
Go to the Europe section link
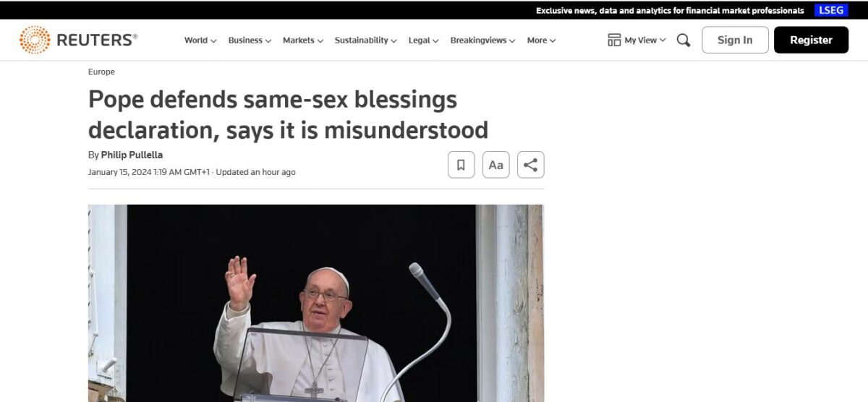101,72
